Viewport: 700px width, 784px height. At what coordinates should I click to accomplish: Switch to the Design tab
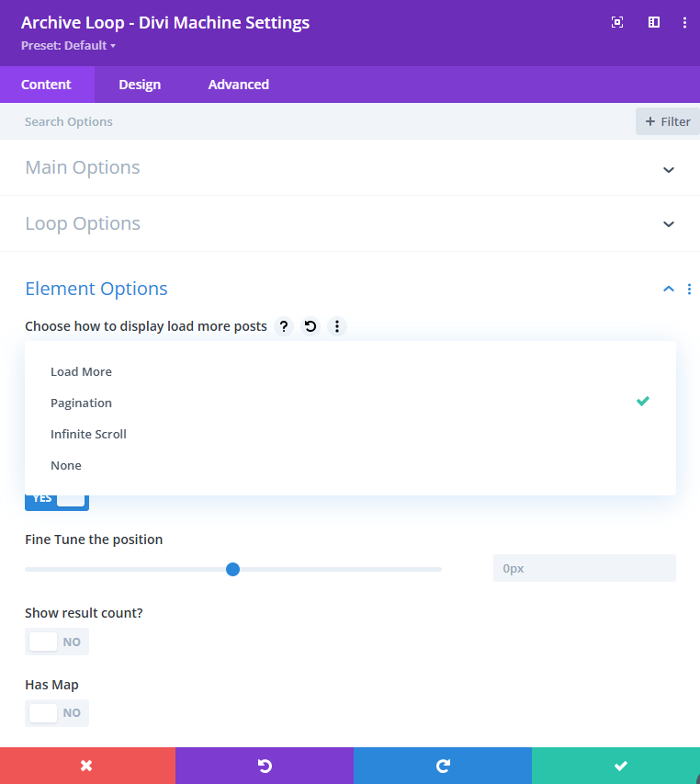coord(140,85)
